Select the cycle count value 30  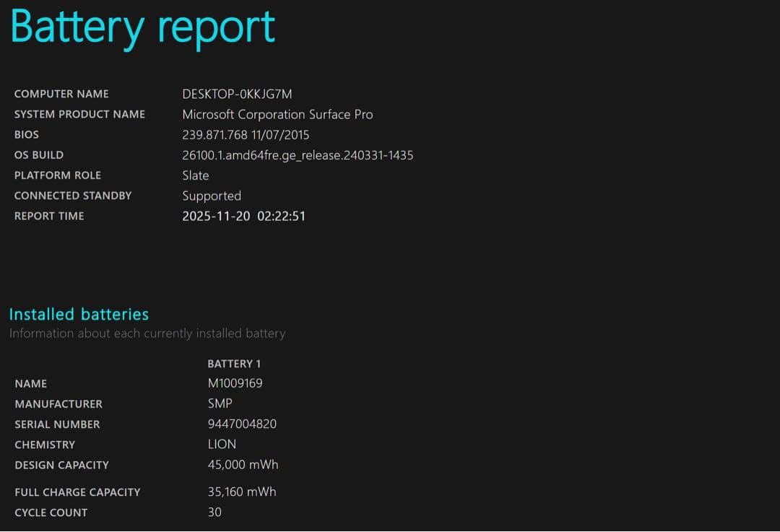pyautogui.click(x=214, y=512)
